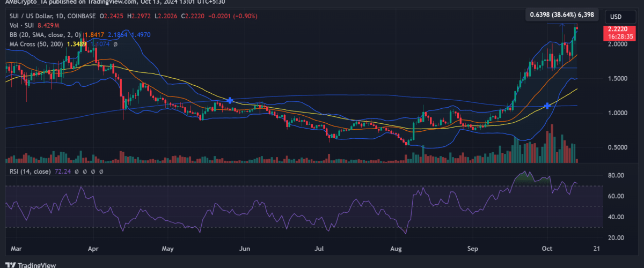Click the Oct label on the time axis
This screenshot has height=268, width=644.
[546, 249]
